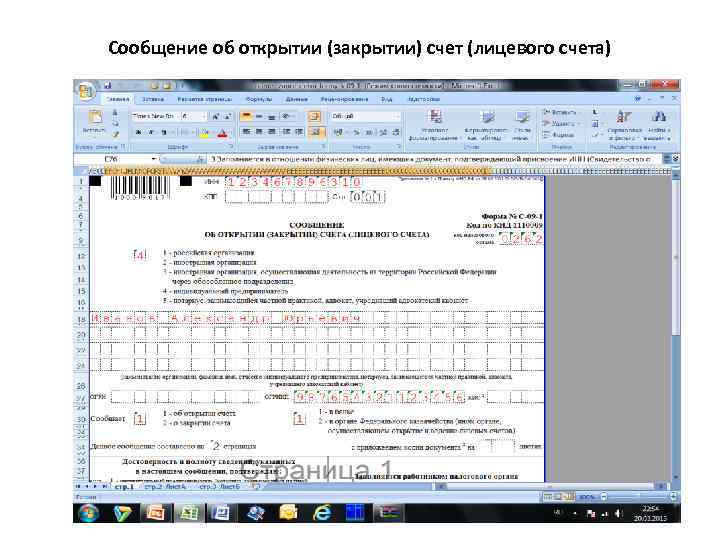Image resolution: width=720 pixels, height=540 pixels.
Task: Click the Вставить cells button
Action: point(561,112)
